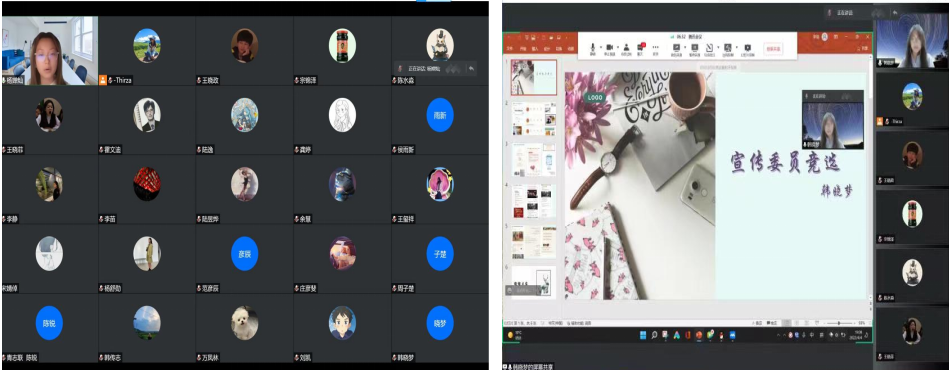Image resolution: width=949 pixels, height=370 pixels.
Task: Select participant tile with blue 子楚 avatar
Action: point(439,259)
